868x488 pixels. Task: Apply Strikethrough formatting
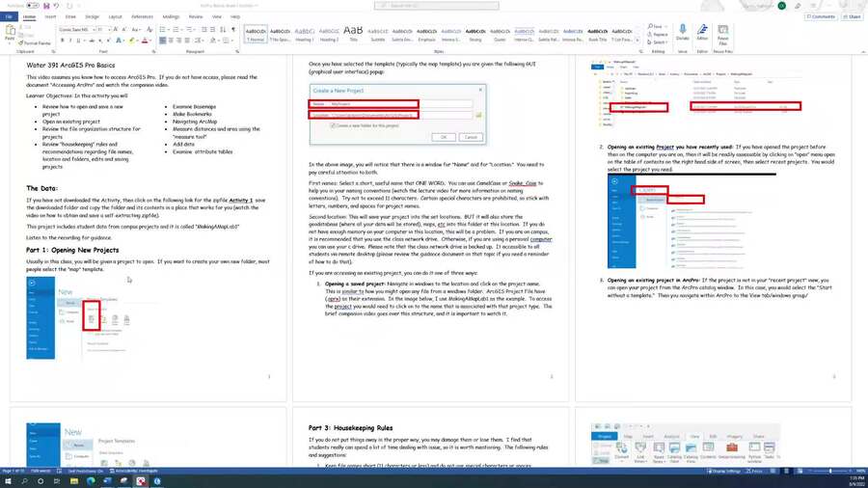click(92, 41)
